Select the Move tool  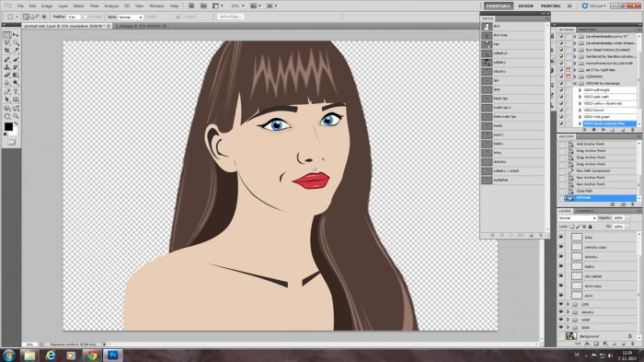click(16, 35)
